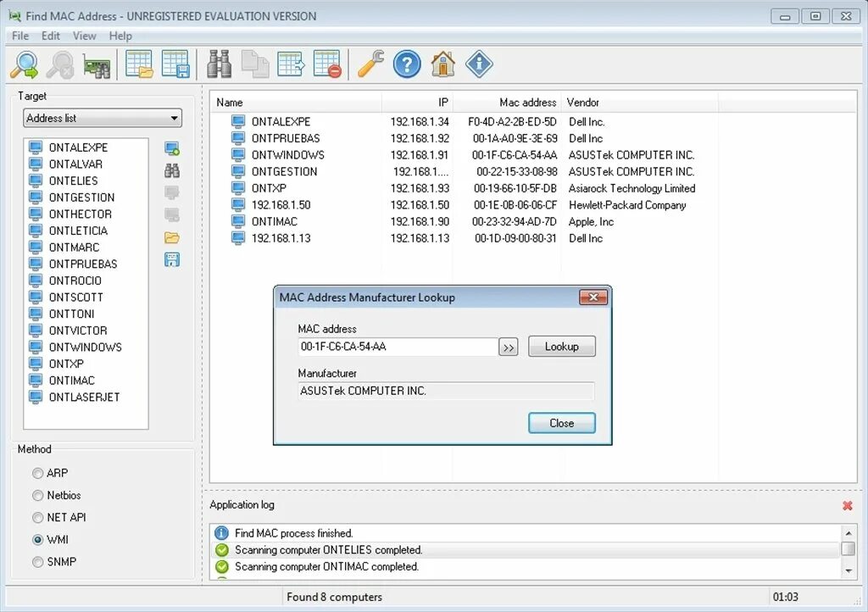The image size is (868, 612).
Task: Click binoculars icon beside address list
Action: point(171,170)
